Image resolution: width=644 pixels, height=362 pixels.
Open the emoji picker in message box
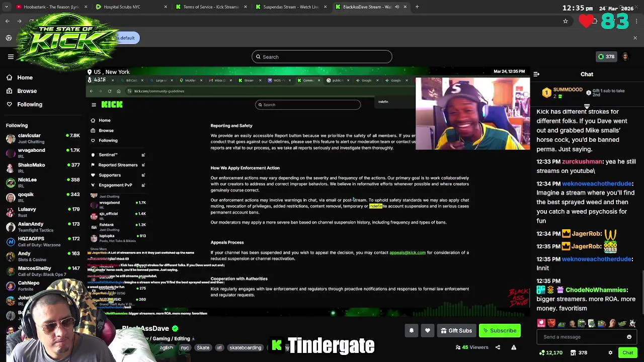(x=629, y=337)
